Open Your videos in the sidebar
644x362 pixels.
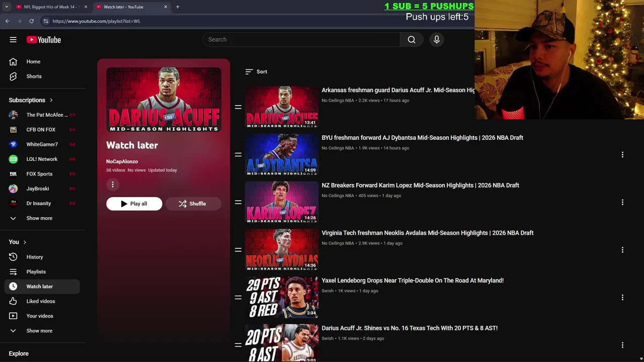[42, 316]
